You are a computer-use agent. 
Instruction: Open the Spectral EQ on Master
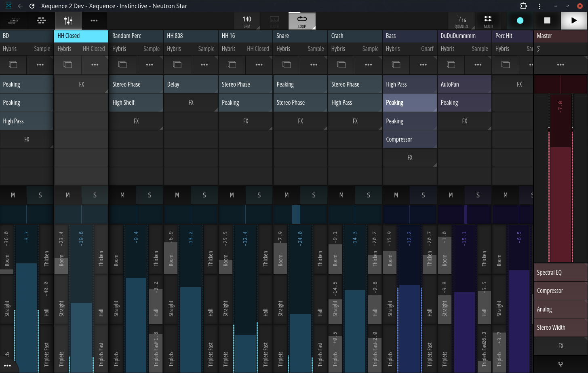(x=561, y=272)
